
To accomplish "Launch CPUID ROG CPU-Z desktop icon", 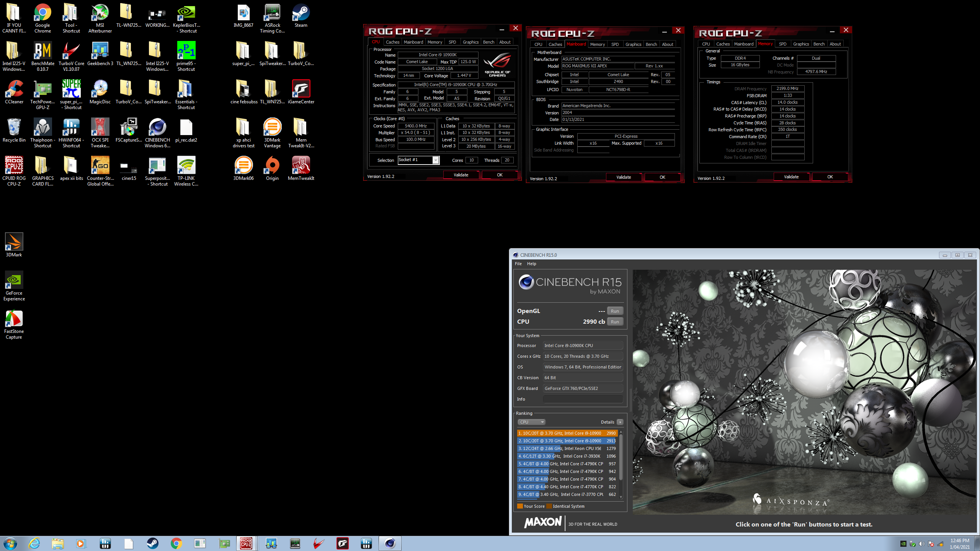I will (14, 171).
